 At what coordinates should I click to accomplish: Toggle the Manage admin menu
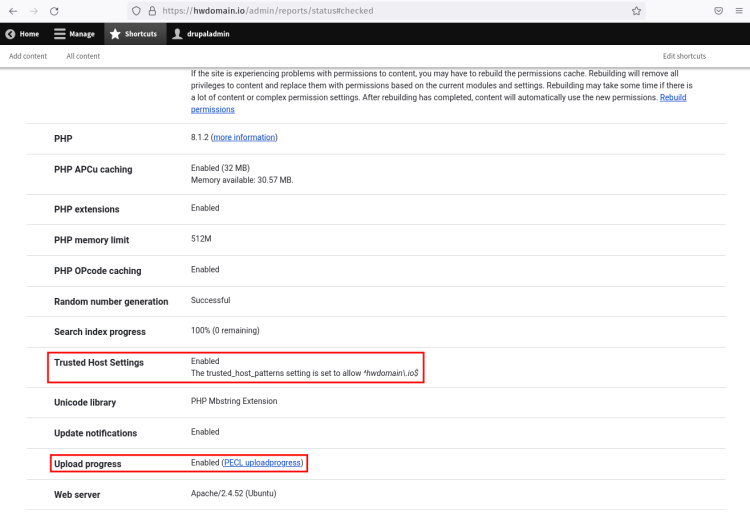(x=74, y=34)
